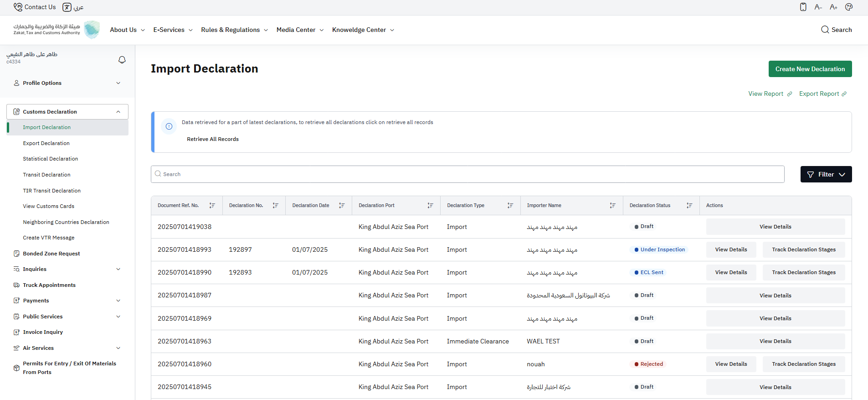This screenshot has height=400, width=868.
Task: Expand the Knowledge Center menu
Action: tap(363, 30)
